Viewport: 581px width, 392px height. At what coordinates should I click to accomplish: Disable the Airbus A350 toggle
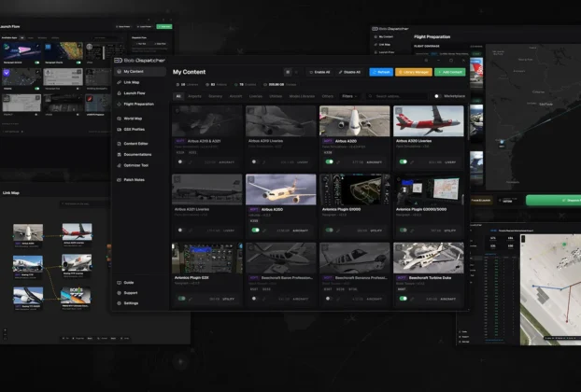tap(255, 230)
